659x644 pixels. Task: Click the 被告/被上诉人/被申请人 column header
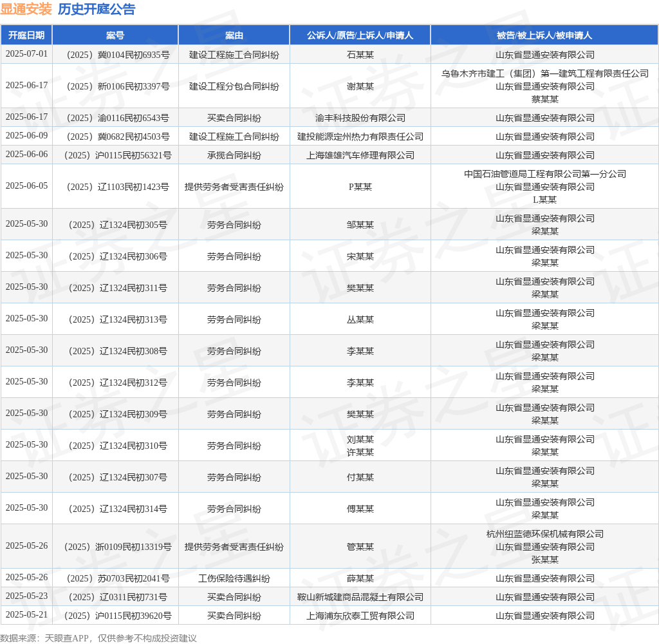click(544, 35)
